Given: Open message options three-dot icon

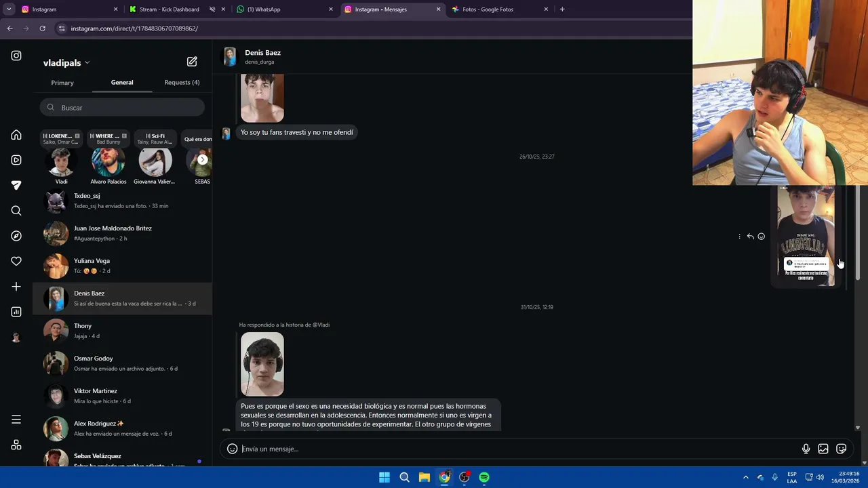Looking at the screenshot, I should (739, 237).
